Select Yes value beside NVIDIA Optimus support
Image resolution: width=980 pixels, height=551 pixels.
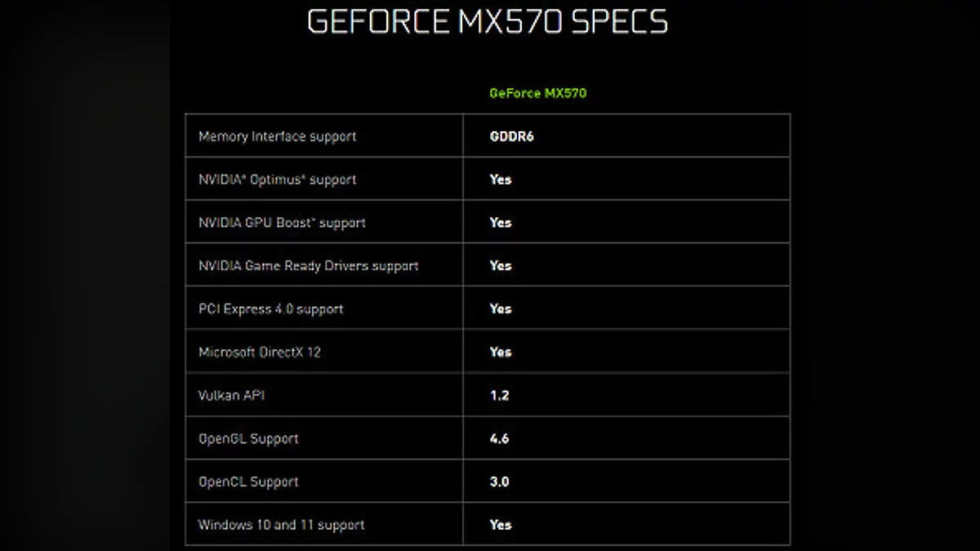pyautogui.click(x=501, y=180)
